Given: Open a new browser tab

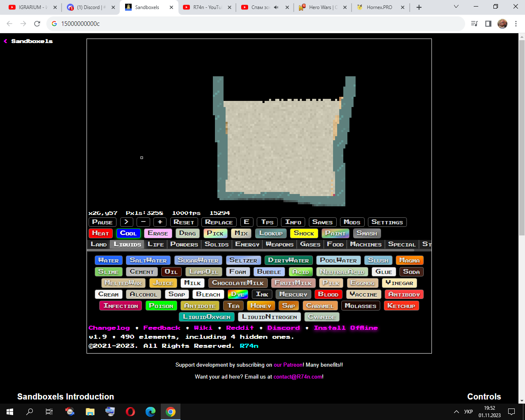Looking at the screenshot, I should (x=419, y=7).
